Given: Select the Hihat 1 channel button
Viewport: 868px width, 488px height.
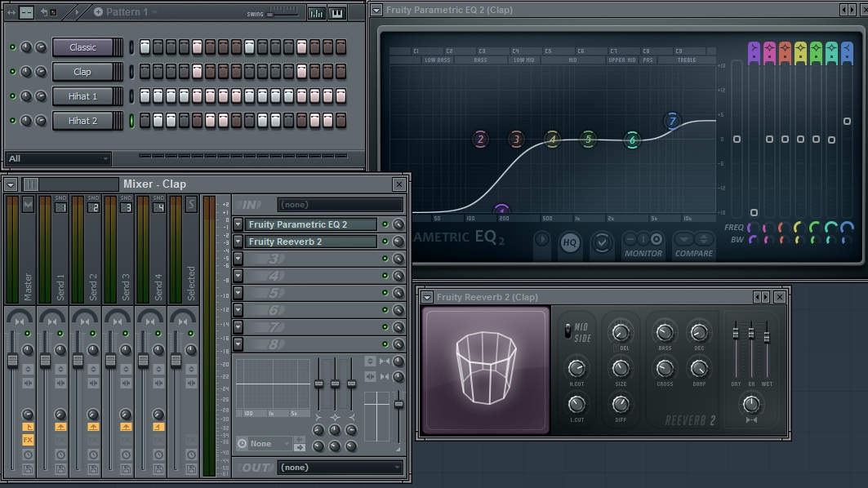Looking at the screenshot, I should pos(82,96).
